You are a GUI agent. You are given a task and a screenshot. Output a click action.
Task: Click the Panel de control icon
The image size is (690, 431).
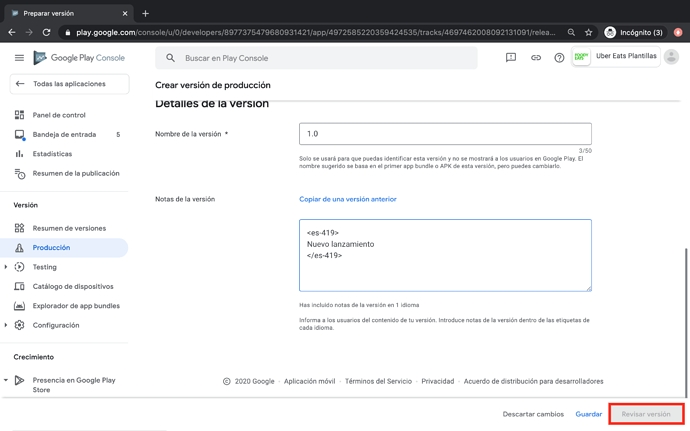pos(19,115)
